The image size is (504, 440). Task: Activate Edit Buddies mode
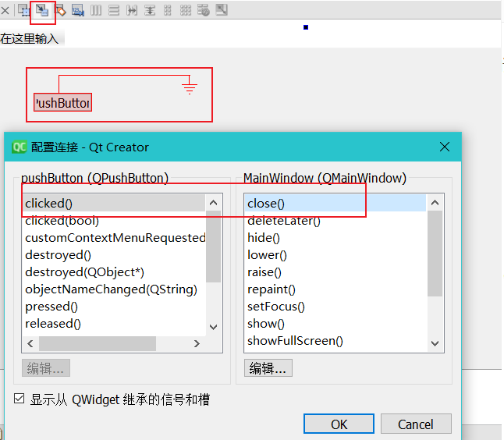(60, 10)
